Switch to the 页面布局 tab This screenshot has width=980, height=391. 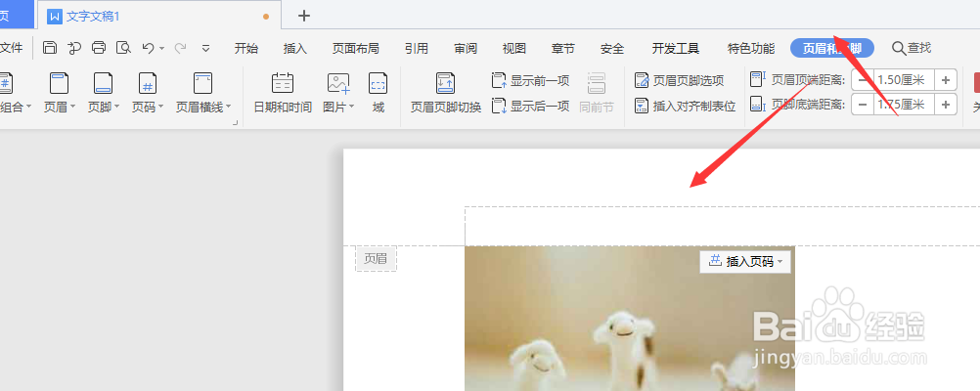click(356, 48)
